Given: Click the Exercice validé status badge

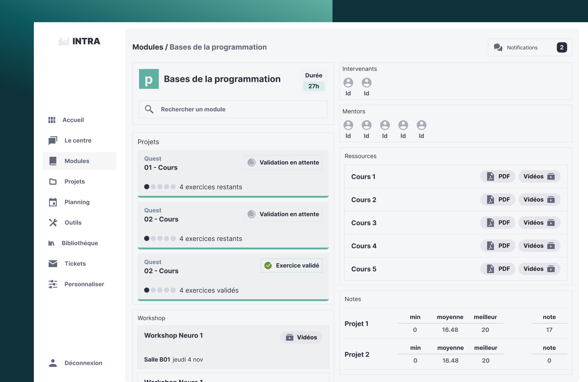Looking at the screenshot, I should click(291, 265).
